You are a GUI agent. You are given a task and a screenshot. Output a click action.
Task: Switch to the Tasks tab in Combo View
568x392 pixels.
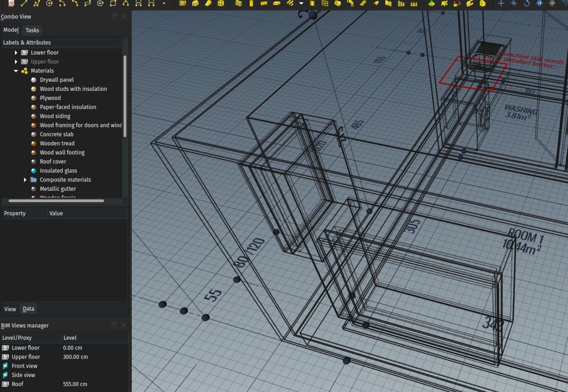click(32, 30)
